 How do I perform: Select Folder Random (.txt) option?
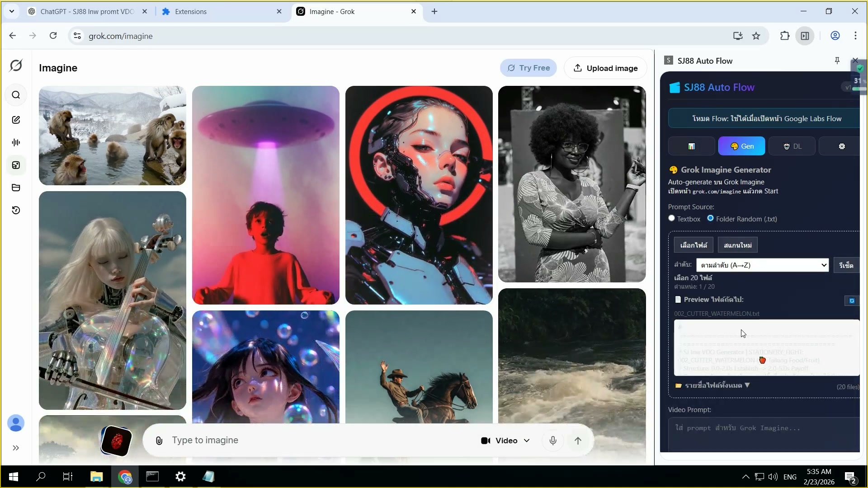point(711,218)
